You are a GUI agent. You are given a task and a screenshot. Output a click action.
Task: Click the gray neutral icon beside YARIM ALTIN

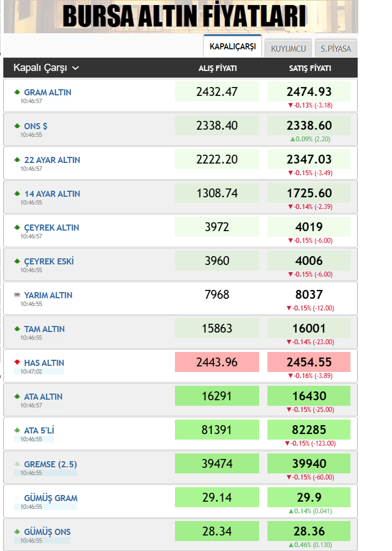tap(17, 295)
